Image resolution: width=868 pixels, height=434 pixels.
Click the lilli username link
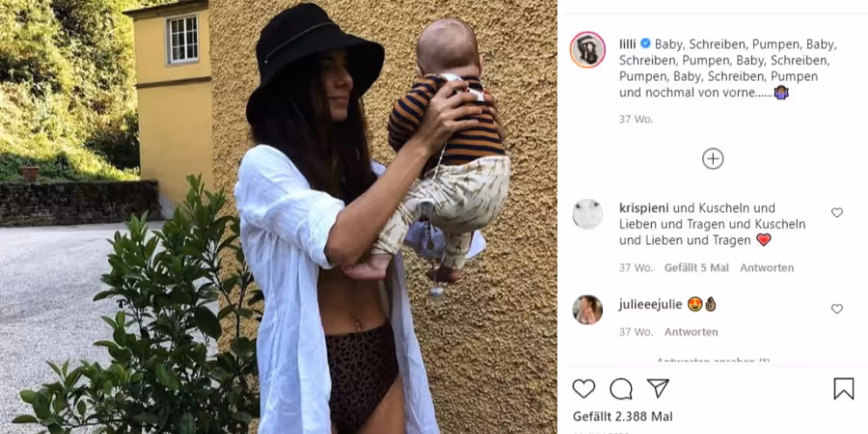(x=628, y=43)
